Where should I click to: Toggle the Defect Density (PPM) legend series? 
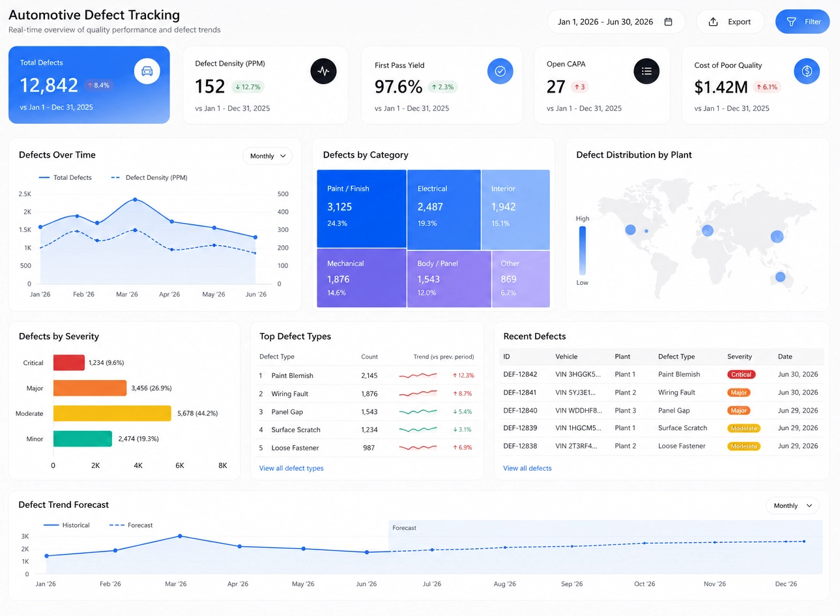pyautogui.click(x=149, y=177)
